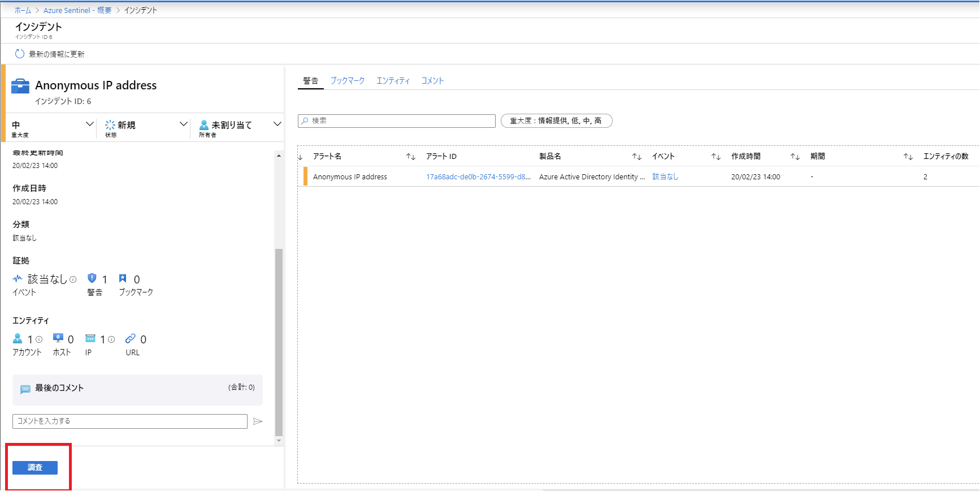Click the (合計: 0) comment total
This screenshot has height=491, width=980.
241,387
